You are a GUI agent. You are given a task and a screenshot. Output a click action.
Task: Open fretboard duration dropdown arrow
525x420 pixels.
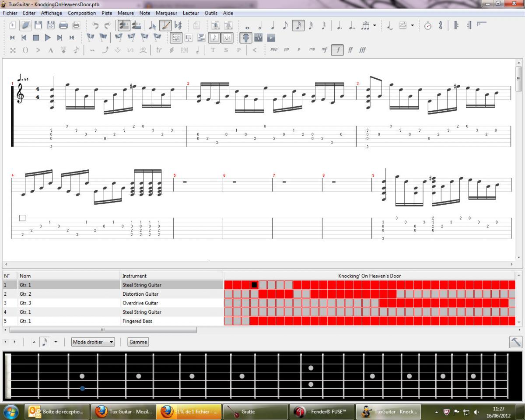point(56,342)
